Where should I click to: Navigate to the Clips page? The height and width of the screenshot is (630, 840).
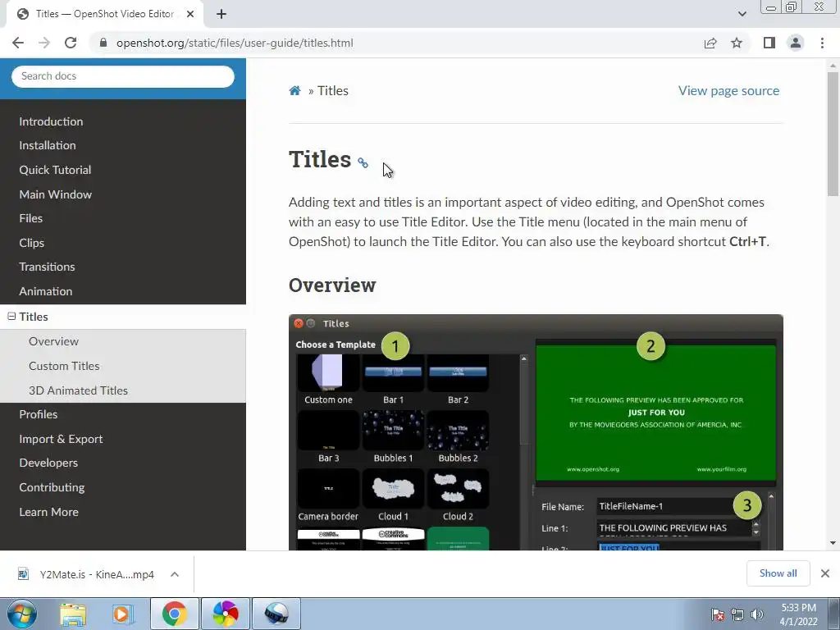coord(32,243)
